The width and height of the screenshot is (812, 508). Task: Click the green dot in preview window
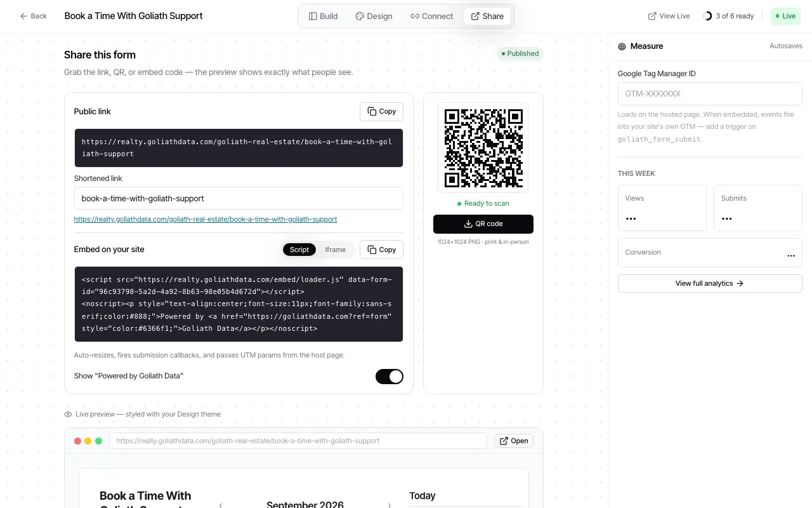(x=98, y=441)
